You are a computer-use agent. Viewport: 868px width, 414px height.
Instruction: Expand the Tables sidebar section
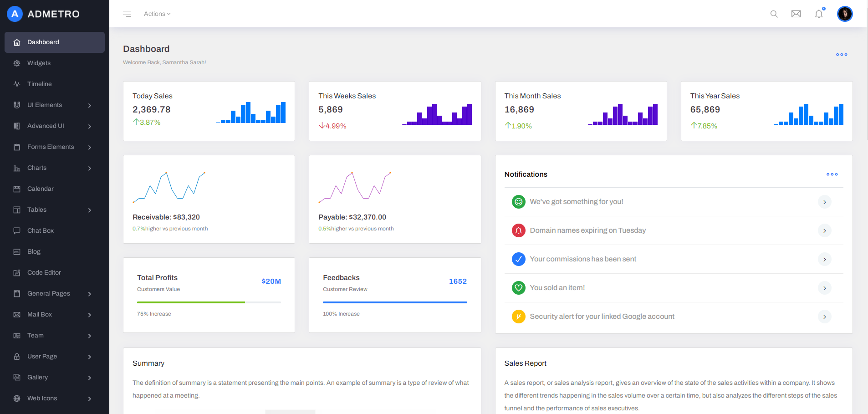(37, 210)
